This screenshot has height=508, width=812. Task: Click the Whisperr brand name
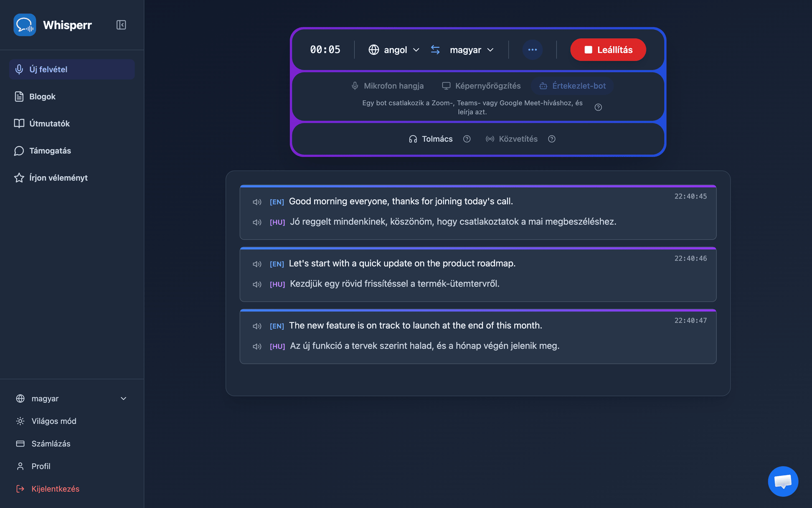click(67, 25)
